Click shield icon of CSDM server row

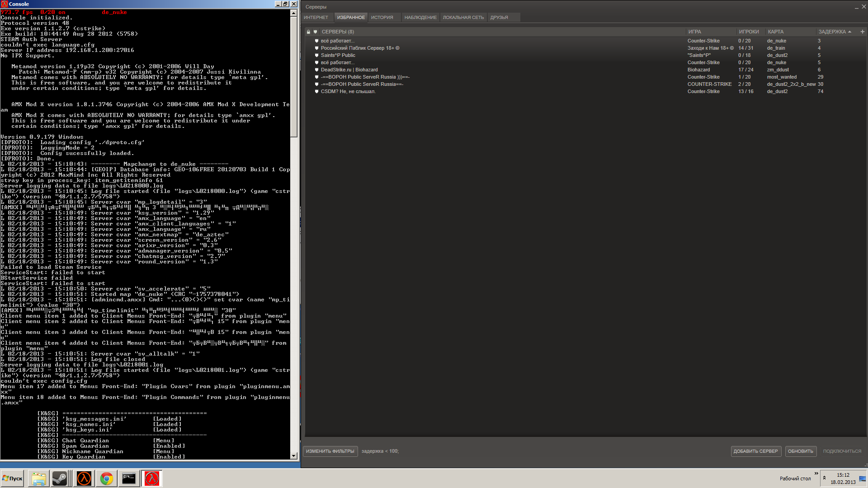point(316,91)
